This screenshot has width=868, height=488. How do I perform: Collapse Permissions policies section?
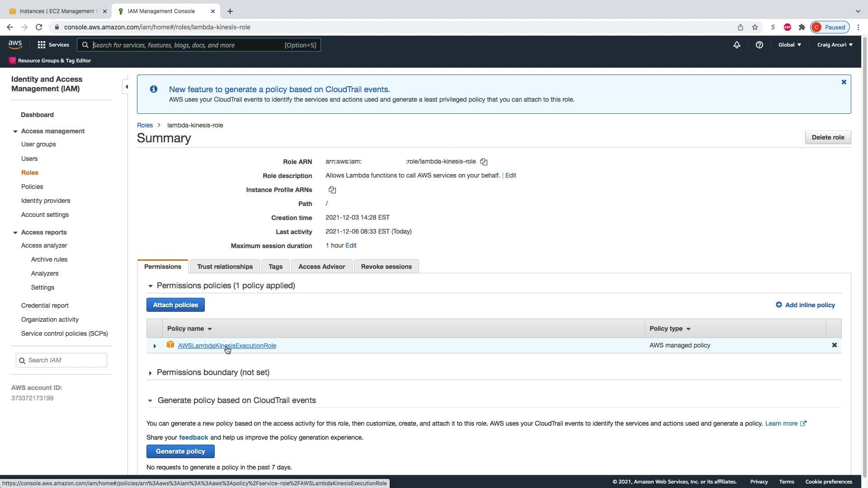click(150, 286)
